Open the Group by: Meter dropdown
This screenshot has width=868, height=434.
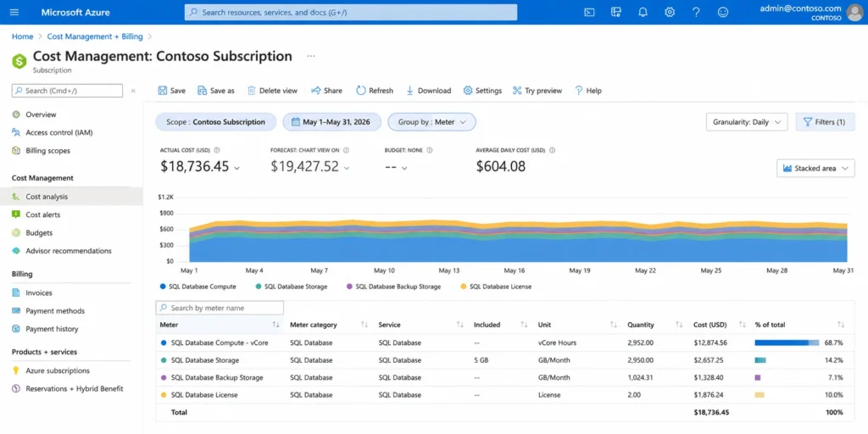(431, 122)
